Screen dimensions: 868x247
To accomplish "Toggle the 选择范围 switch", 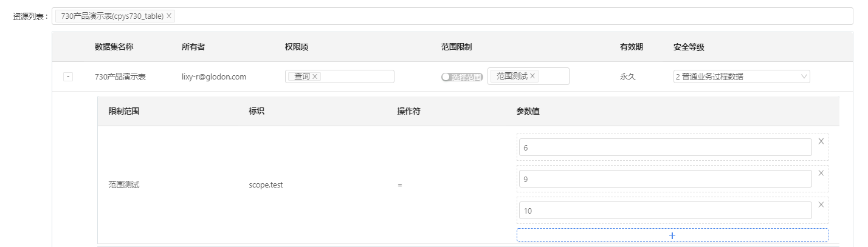I will point(461,77).
